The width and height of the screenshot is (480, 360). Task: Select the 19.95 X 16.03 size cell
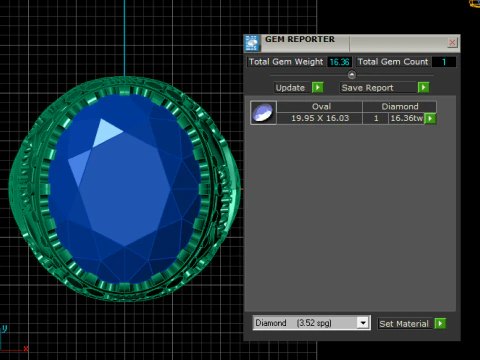320,118
